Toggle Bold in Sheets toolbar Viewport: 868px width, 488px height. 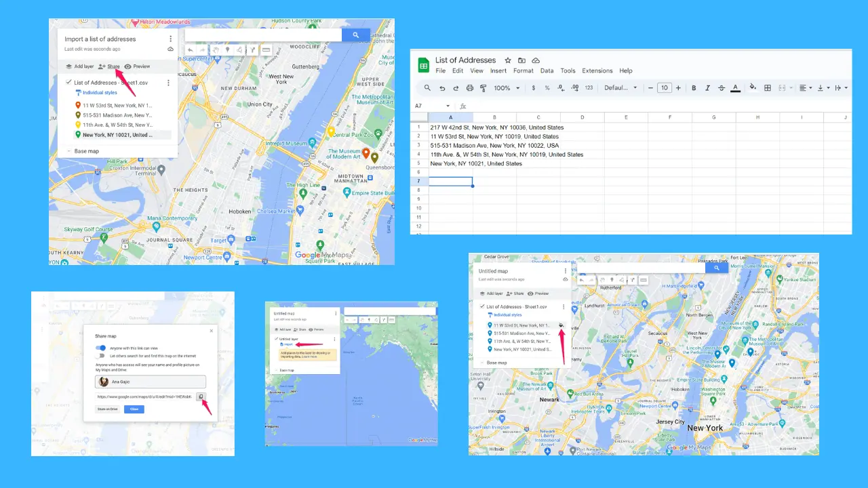coord(694,88)
